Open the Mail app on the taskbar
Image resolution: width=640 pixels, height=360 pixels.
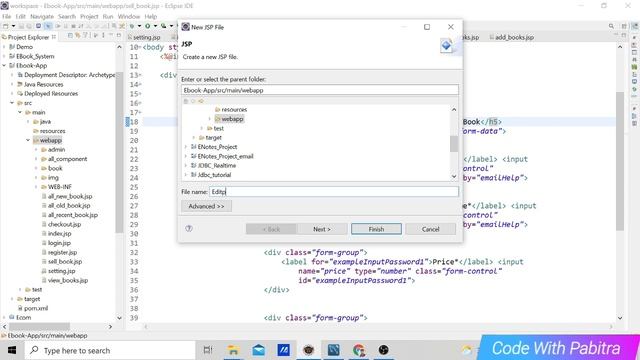tap(258, 350)
